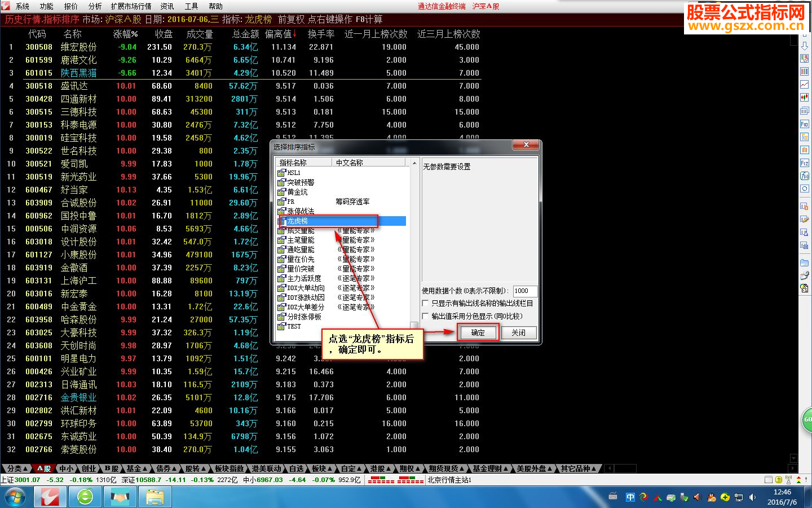The width and height of the screenshot is (812, 508).
Task: Expand the 其它品种 bottom tab
Action: (x=579, y=468)
